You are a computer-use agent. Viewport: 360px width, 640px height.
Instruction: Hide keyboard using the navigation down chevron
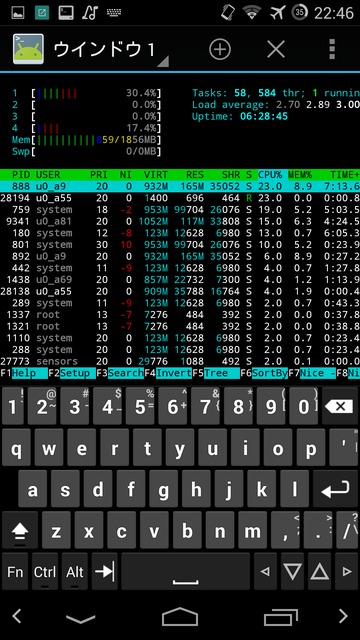80,618
